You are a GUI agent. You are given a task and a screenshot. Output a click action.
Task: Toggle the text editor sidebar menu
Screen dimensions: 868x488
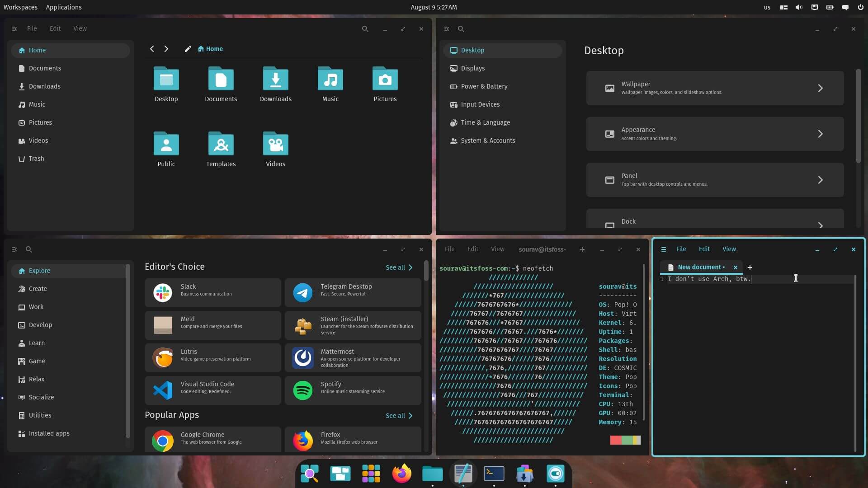tap(663, 249)
